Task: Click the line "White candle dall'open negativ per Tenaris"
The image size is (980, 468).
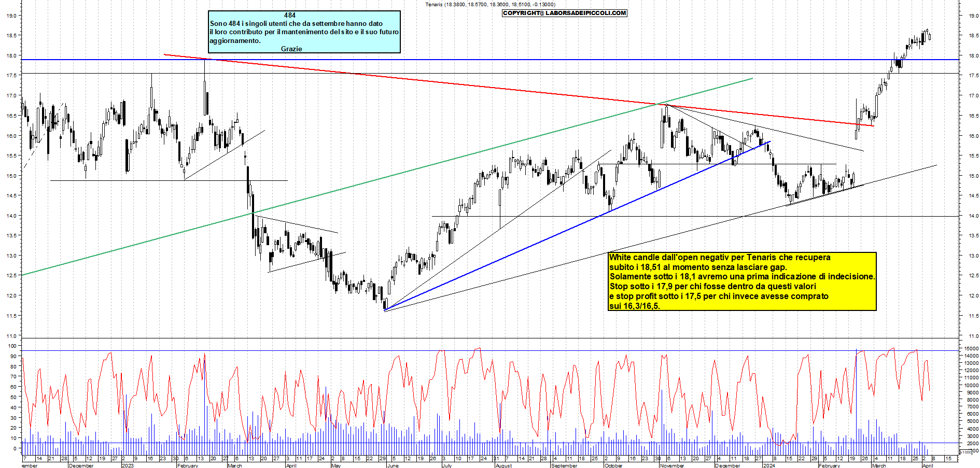Action: pyautogui.click(x=720, y=257)
